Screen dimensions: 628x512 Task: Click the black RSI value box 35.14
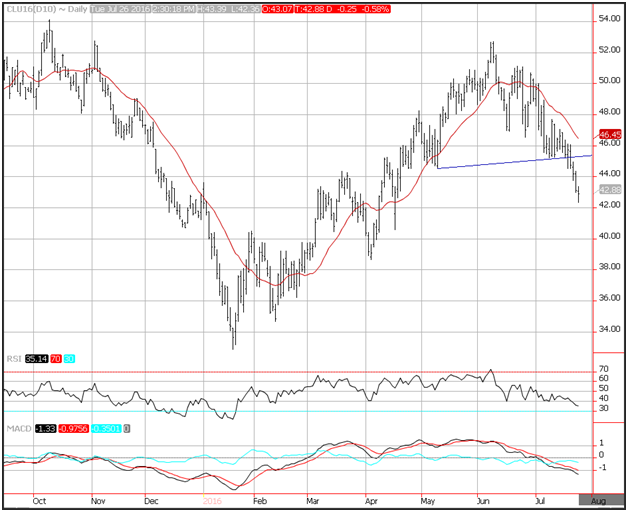pyautogui.click(x=35, y=357)
